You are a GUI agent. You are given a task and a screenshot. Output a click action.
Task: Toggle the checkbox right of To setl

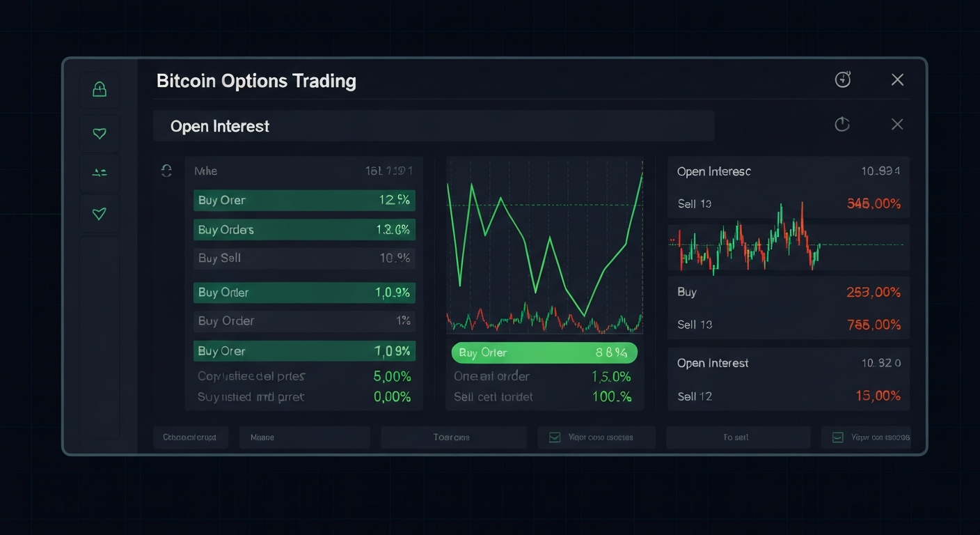[838, 437]
